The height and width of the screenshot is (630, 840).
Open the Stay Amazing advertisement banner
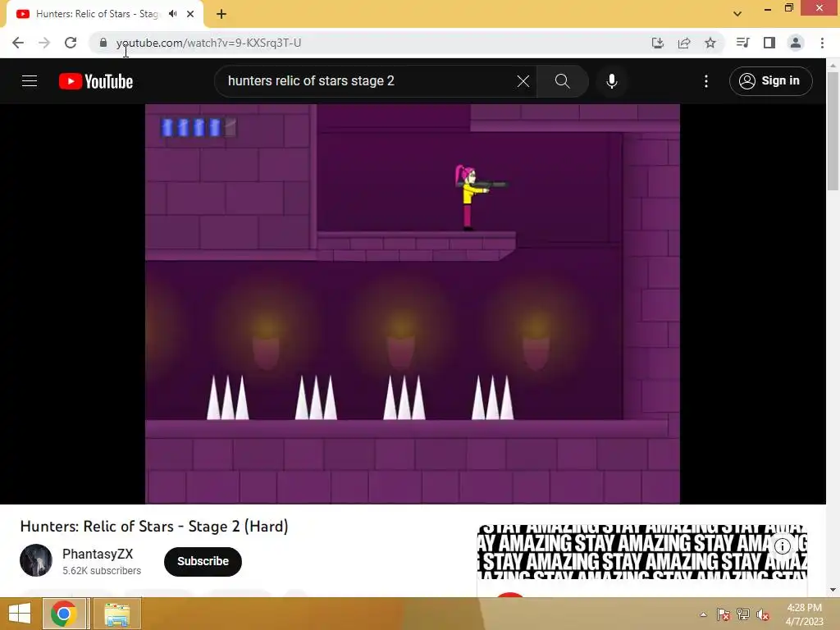click(642, 551)
